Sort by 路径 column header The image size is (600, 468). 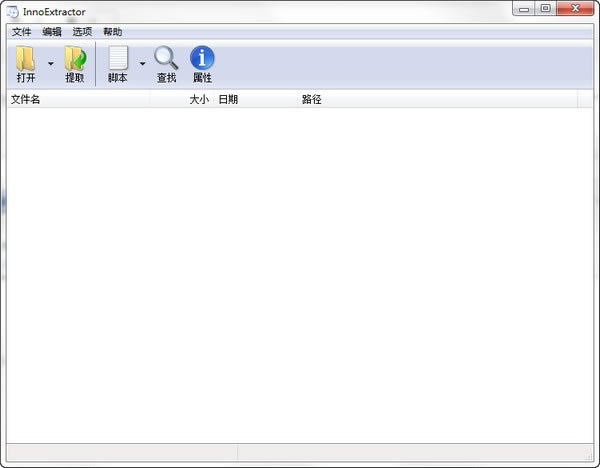click(x=437, y=99)
